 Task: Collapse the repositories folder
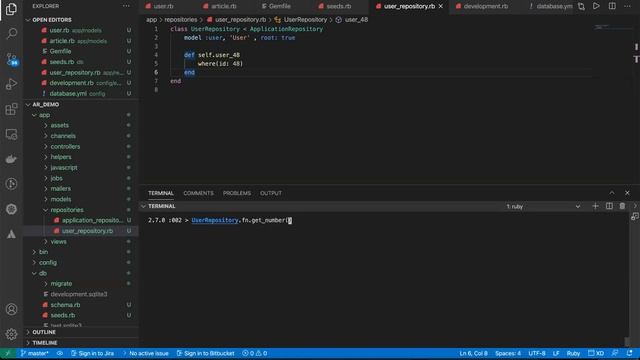click(x=67, y=210)
